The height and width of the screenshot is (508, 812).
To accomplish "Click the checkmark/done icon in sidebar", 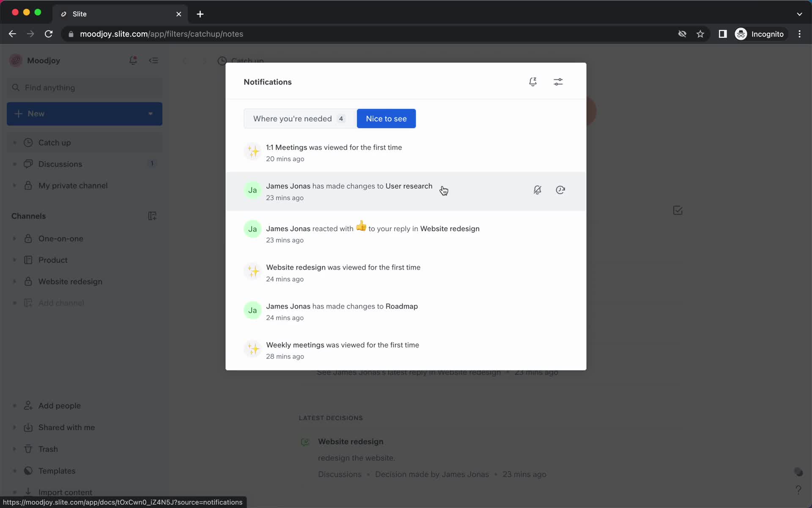I will click(678, 210).
